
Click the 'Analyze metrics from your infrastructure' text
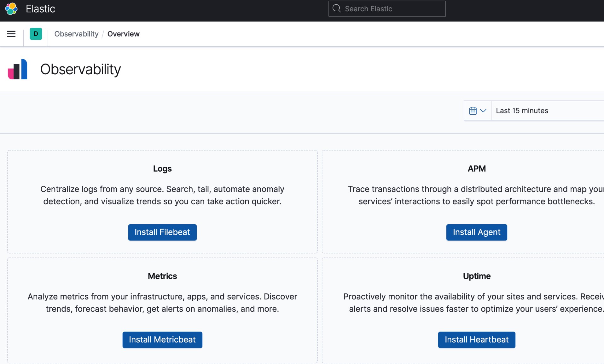coord(162,303)
